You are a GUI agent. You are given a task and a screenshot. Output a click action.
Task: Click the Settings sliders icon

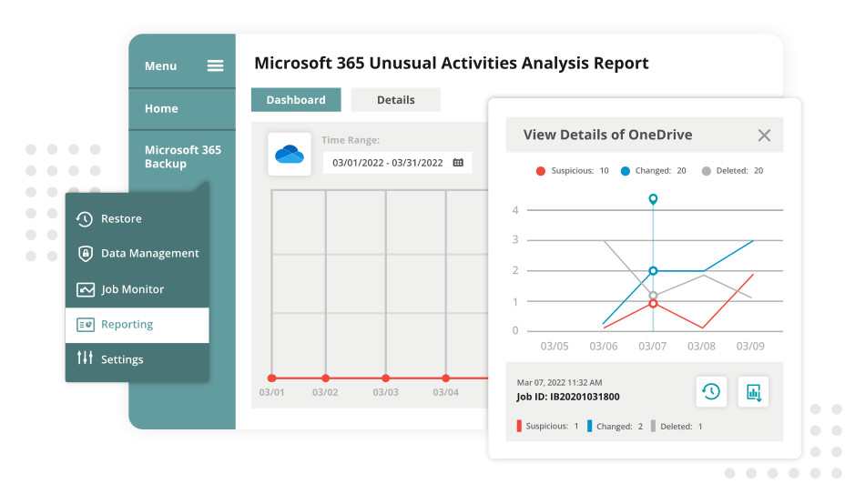pyautogui.click(x=85, y=358)
